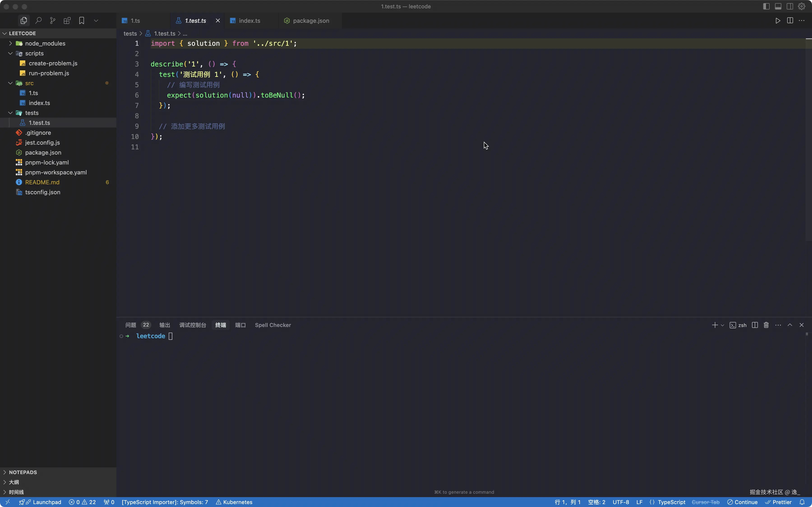The height and width of the screenshot is (507, 812).
Task: Split the editor to the right
Action: (x=790, y=21)
